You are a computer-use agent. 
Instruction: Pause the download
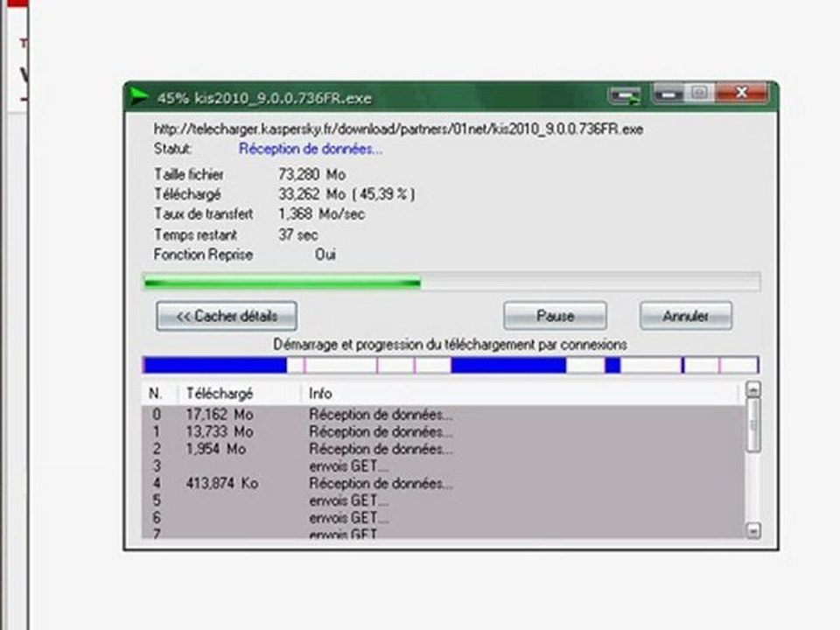point(555,316)
